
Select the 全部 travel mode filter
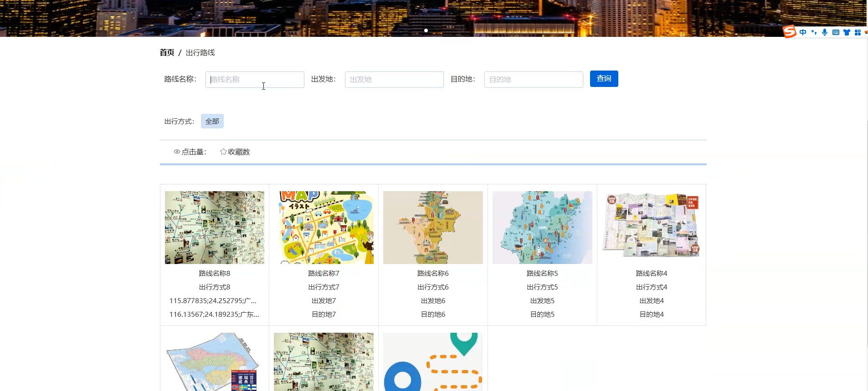click(212, 121)
